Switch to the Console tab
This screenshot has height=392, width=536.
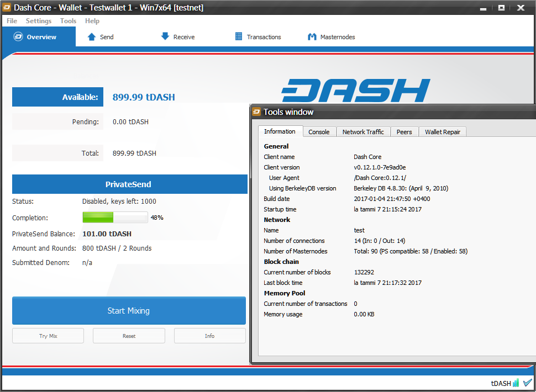(x=319, y=132)
